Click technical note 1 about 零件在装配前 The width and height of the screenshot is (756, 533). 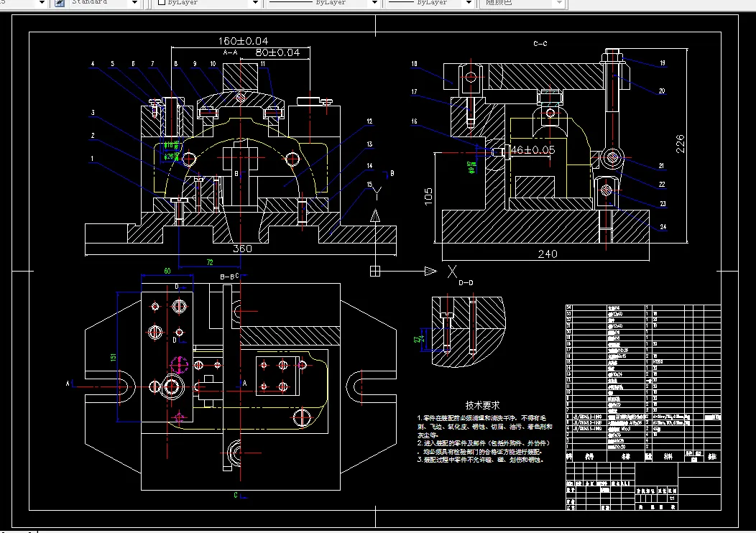click(x=484, y=427)
